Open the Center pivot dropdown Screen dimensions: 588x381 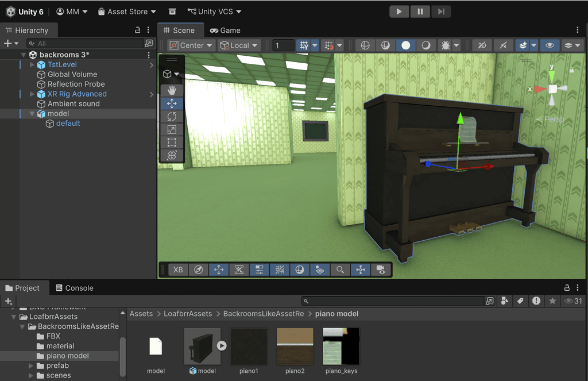pyautogui.click(x=191, y=45)
